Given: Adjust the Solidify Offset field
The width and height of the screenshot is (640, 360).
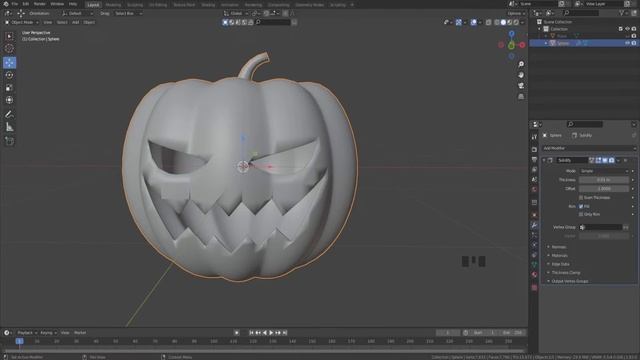Looking at the screenshot, I should [604, 189].
